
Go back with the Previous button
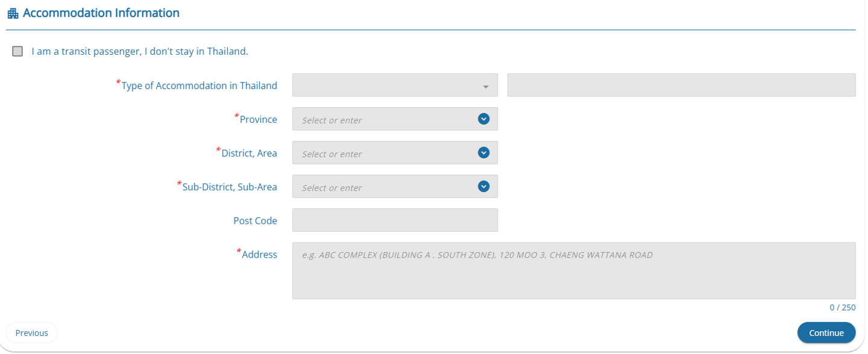pos(31,332)
